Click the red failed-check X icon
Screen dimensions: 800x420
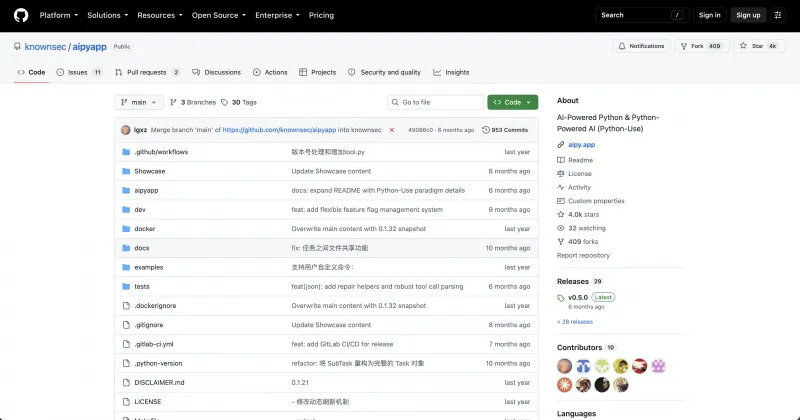point(392,130)
